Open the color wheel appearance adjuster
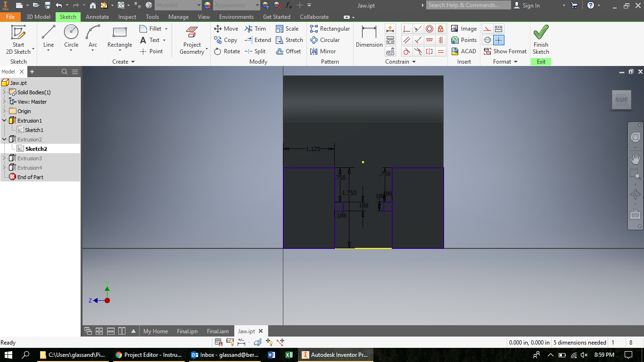644x362 pixels. tap(207, 5)
